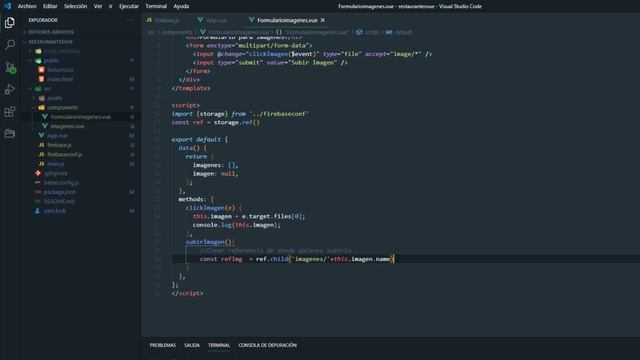Open the Explorer view in activity bar
Screen dimensions: 640x360
click(10, 22)
